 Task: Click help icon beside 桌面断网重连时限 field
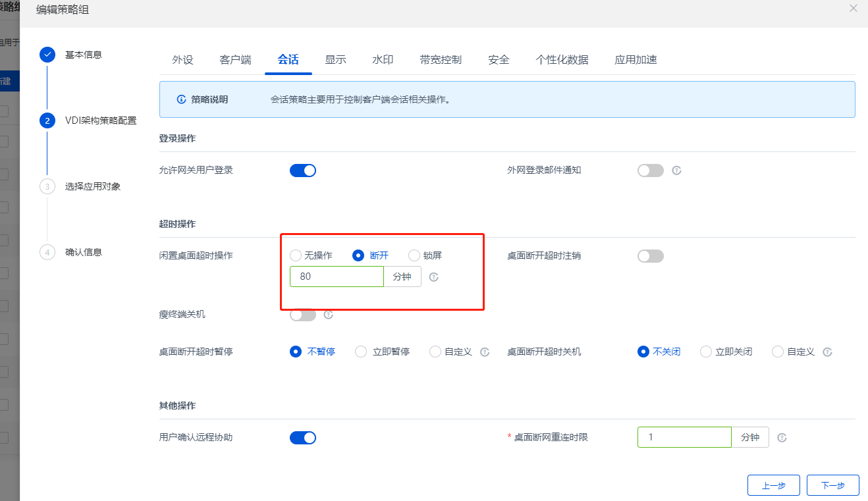(x=782, y=437)
